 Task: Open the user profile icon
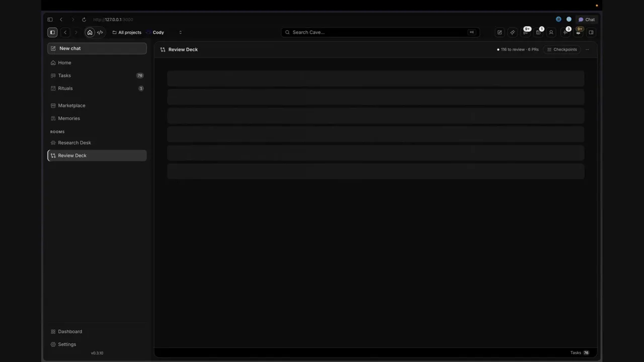[x=551, y=32]
